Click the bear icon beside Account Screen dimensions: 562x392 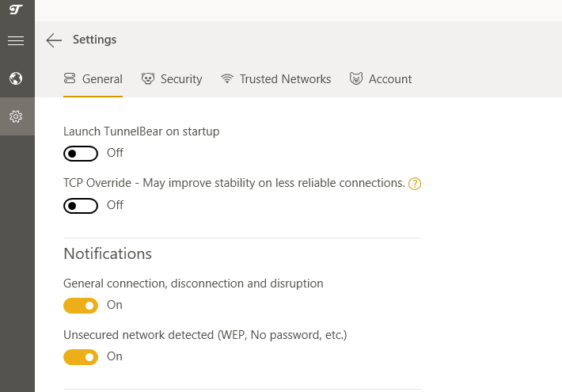356,78
